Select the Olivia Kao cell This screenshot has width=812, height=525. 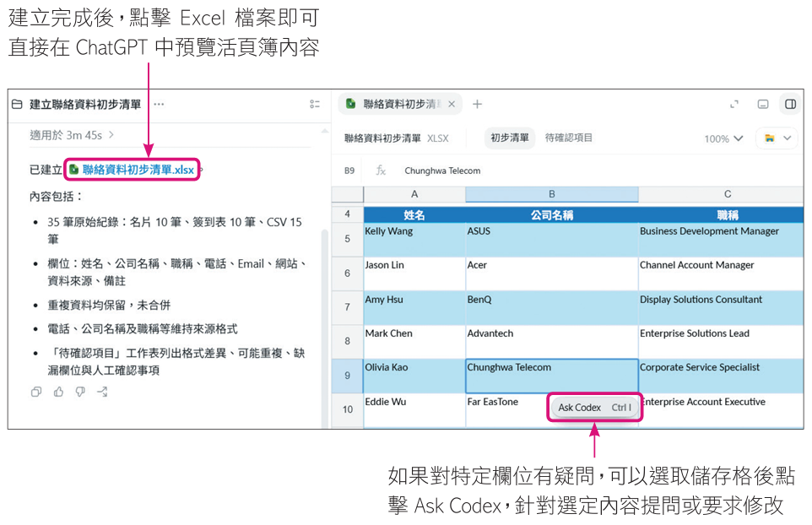coord(414,376)
